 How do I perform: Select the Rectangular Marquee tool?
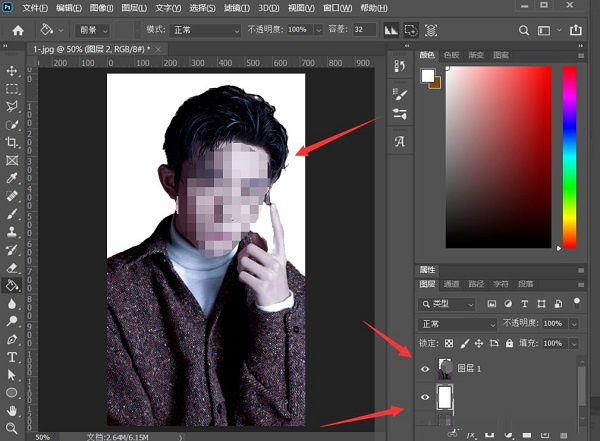click(x=11, y=89)
